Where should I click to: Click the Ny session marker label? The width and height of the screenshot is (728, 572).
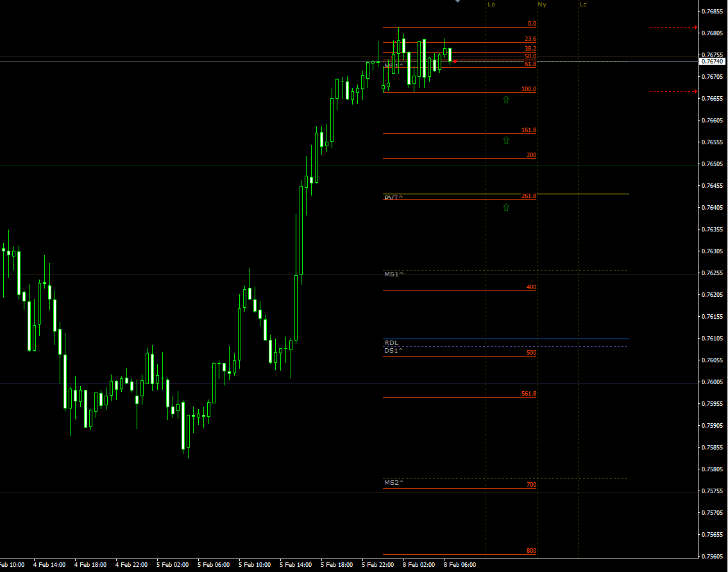[541, 4]
